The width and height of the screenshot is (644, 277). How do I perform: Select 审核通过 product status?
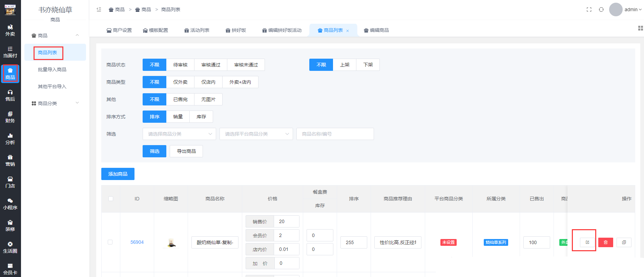click(211, 65)
